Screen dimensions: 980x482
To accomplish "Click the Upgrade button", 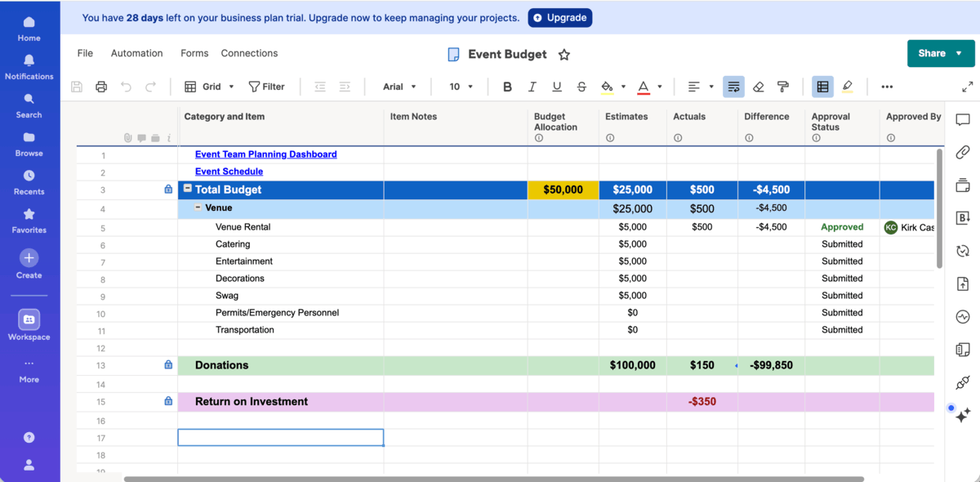I will coord(560,17).
